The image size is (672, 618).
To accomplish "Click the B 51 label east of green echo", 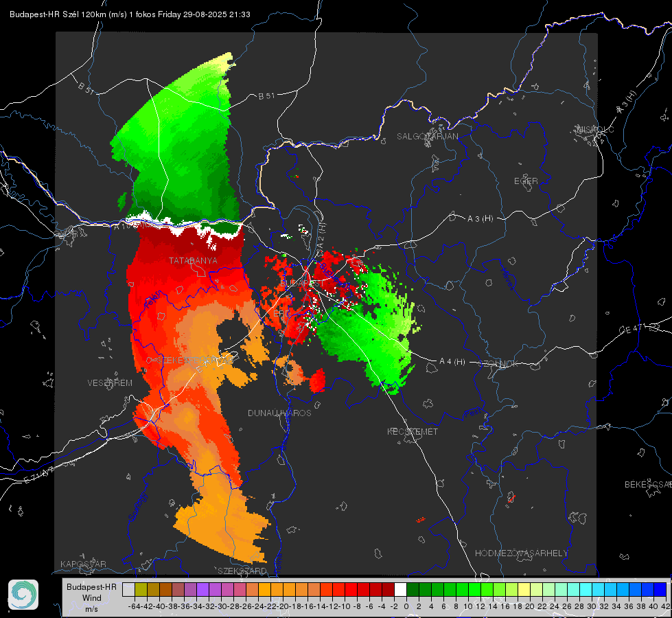I will click(x=266, y=96).
